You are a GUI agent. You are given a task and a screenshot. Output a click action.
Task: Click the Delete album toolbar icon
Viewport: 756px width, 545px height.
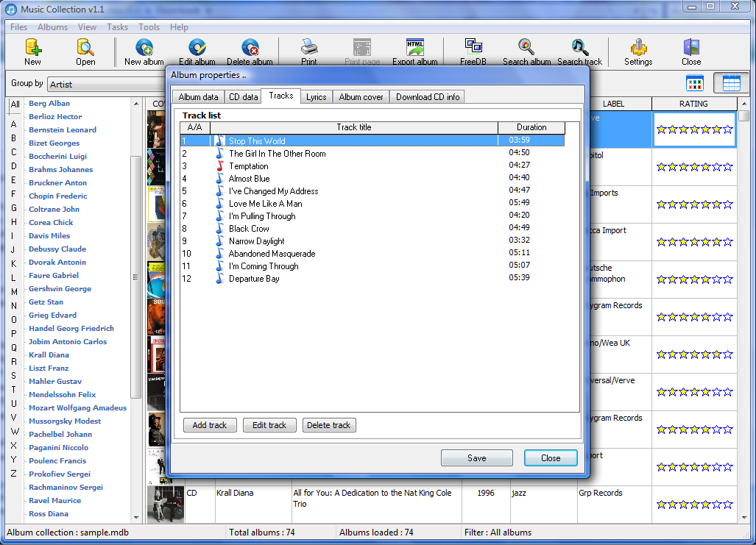250,47
